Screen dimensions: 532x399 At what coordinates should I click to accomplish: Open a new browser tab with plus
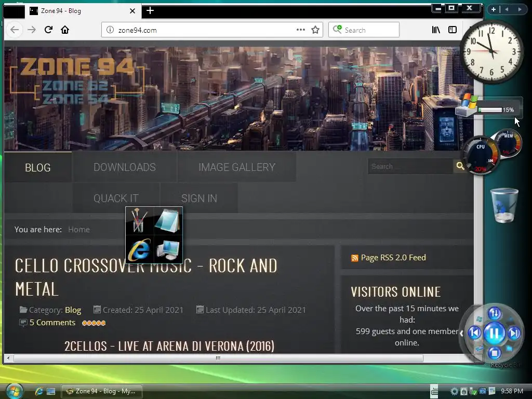(x=150, y=10)
